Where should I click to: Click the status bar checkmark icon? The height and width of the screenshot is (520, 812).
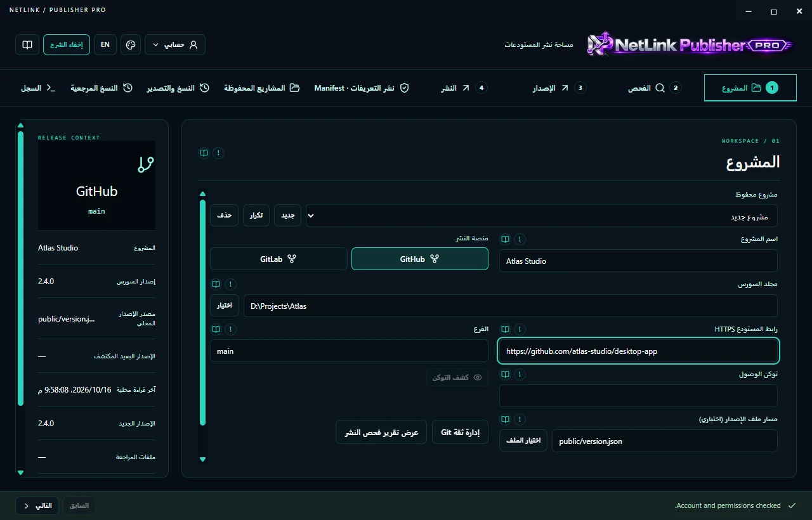click(x=791, y=505)
